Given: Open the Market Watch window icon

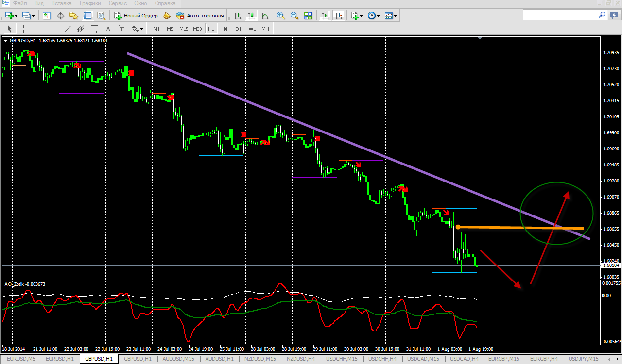Looking at the screenshot, I should (47, 16).
